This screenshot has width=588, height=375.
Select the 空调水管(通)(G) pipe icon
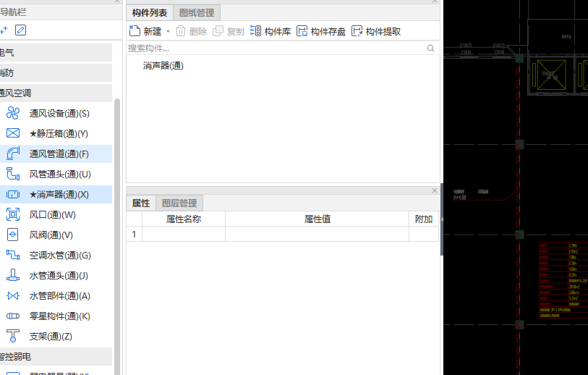[13, 255]
